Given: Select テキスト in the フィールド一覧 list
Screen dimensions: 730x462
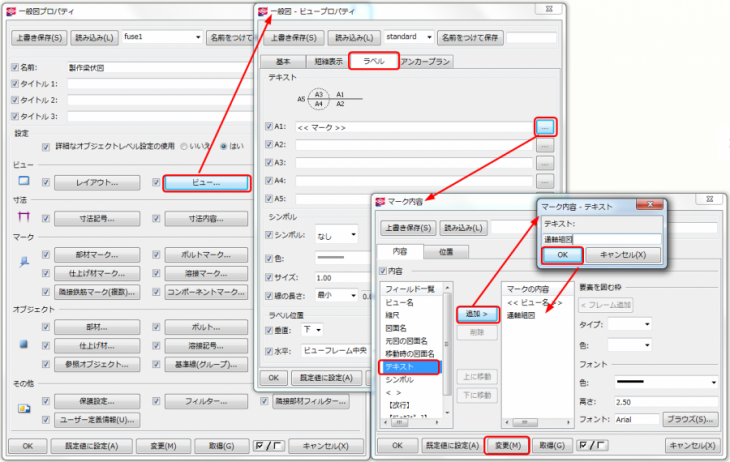Looking at the screenshot, I should (x=409, y=367).
